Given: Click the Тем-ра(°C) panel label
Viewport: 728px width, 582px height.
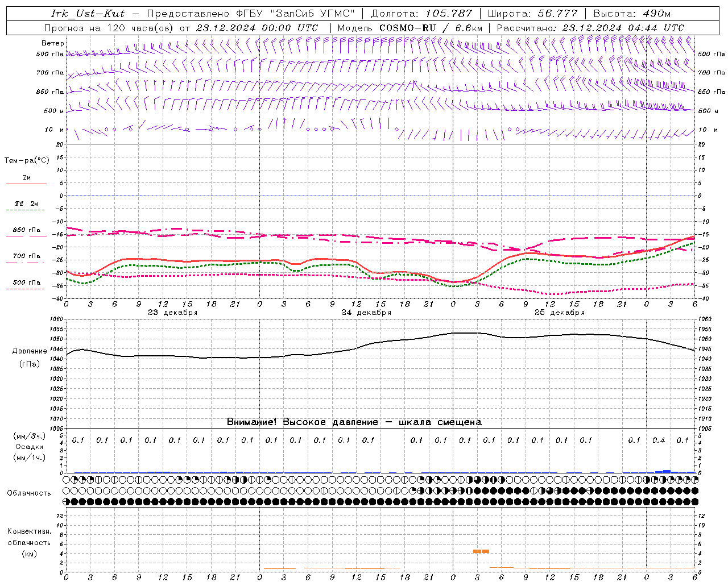Looking at the screenshot, I should [x=27, y=161].
